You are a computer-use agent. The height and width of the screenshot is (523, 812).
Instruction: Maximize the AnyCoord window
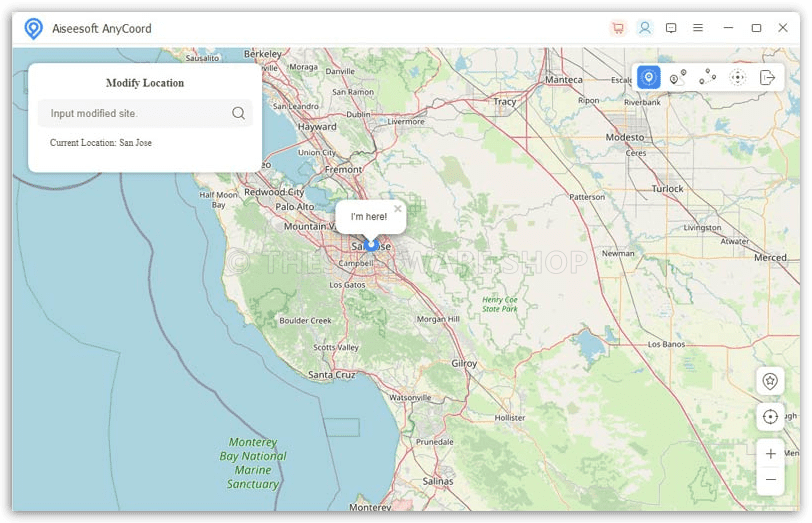pyautogui.click(x=757, y=28)
